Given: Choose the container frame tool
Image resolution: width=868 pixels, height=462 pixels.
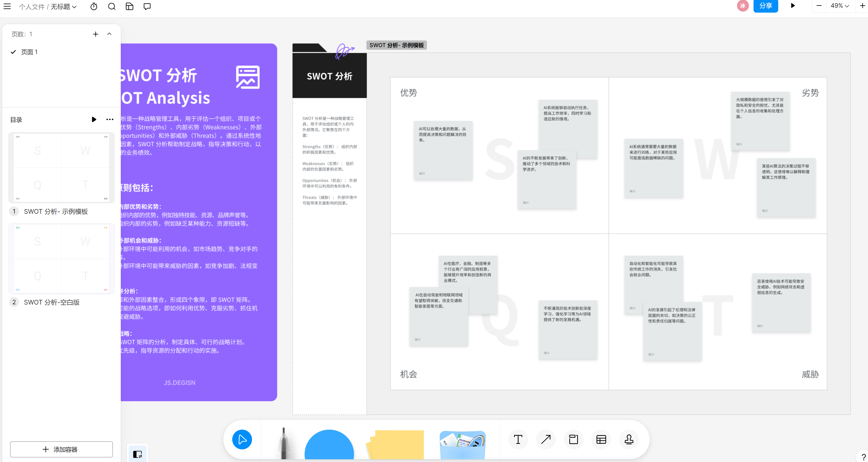Looking at the screenshot, I should 573,439.
